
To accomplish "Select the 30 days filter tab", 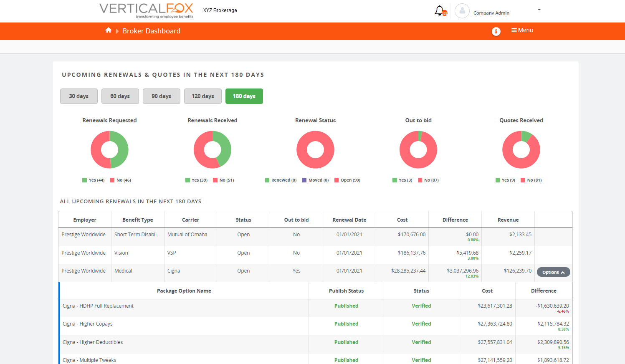I will coord(78,96).
